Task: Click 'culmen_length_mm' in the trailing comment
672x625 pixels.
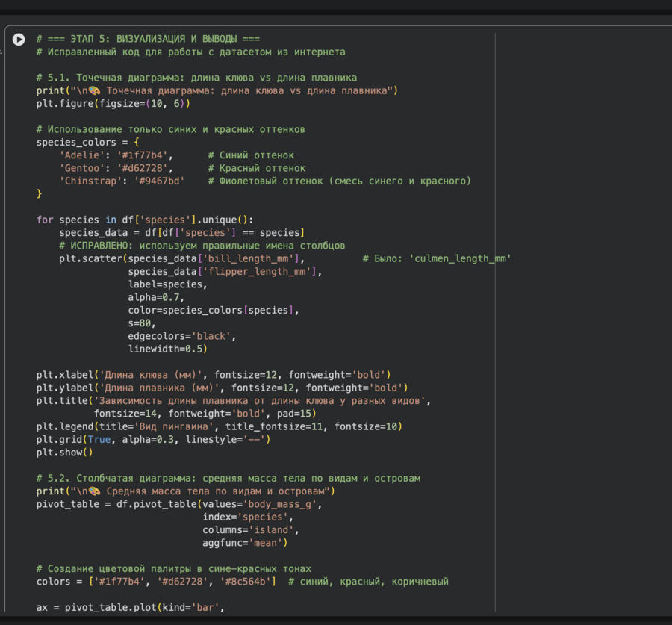Action: click(x=459, y=258)
